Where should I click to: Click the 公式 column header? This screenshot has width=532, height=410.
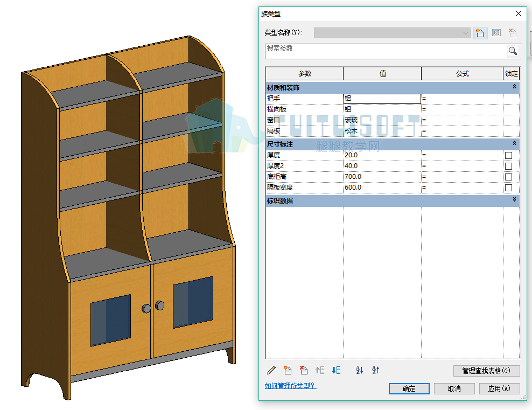point(462,74)
